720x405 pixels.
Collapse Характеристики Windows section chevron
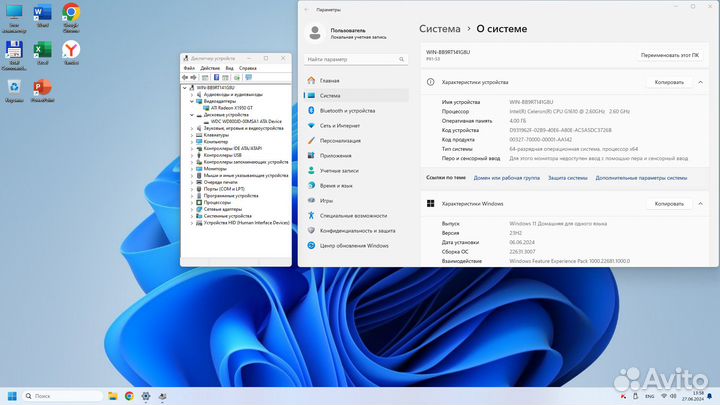[700, 203]
